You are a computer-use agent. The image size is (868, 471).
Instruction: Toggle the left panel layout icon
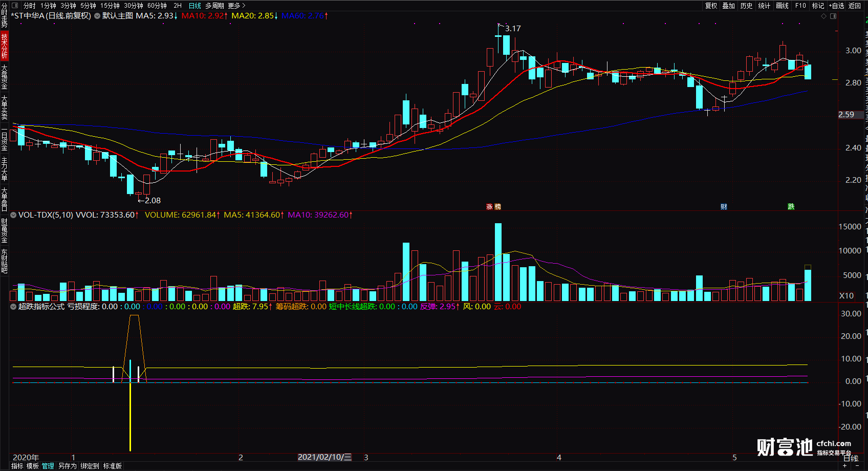15,6
